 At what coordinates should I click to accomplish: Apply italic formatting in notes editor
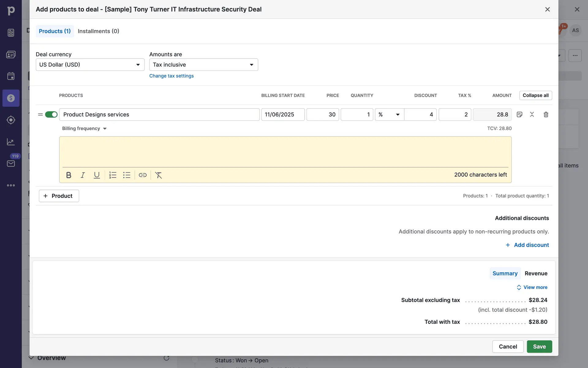point(83,175)
